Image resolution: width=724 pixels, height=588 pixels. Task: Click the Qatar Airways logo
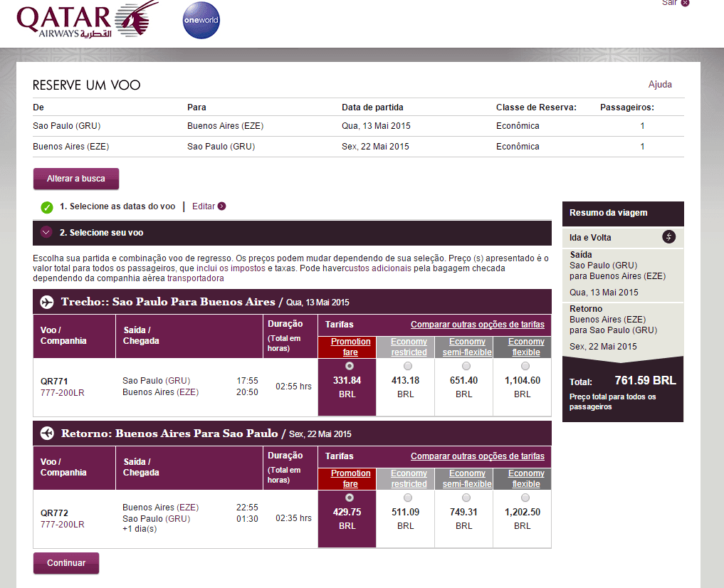[x=87, y=20]
